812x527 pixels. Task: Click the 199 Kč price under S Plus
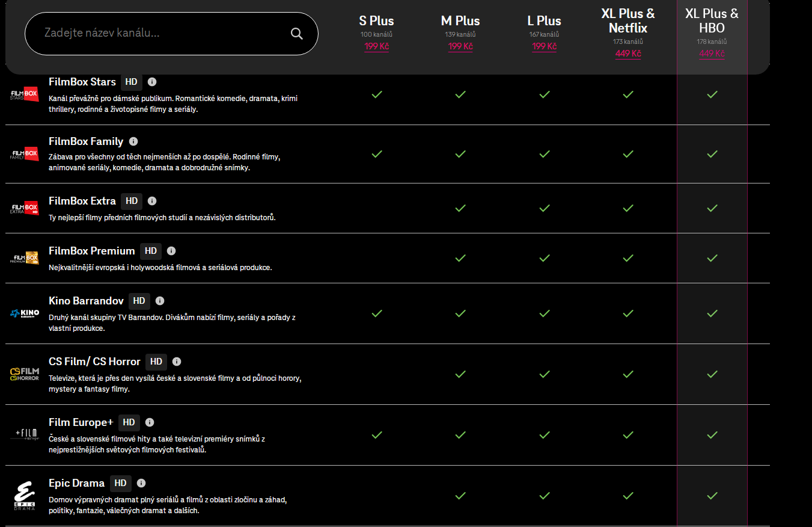[x=376, y=46]
